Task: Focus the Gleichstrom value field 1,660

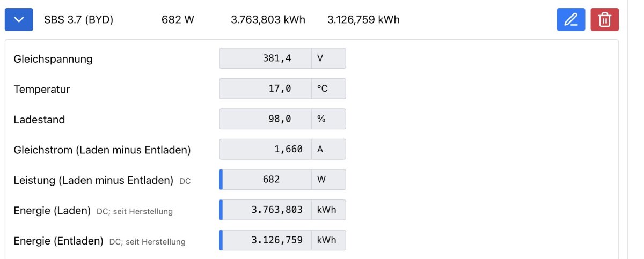Action: click(x=266, y=149)
